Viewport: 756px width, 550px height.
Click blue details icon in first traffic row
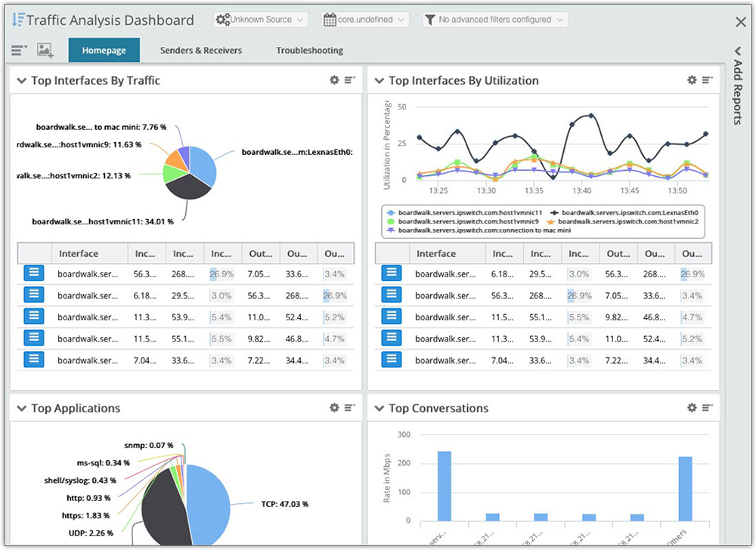point(34,273)
